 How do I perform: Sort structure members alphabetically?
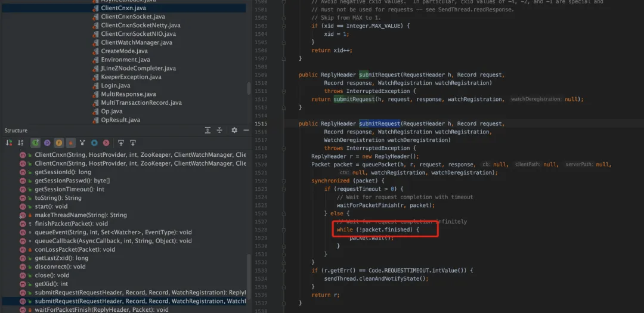(x=21, y=143)
